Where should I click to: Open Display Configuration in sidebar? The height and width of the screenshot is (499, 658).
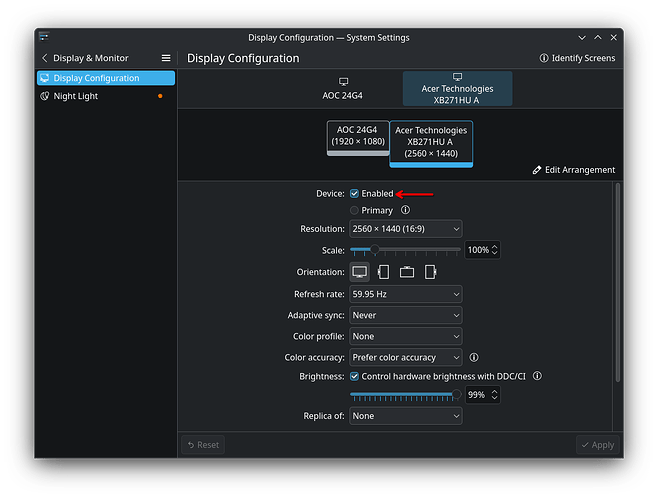click(x=106, y=78)
